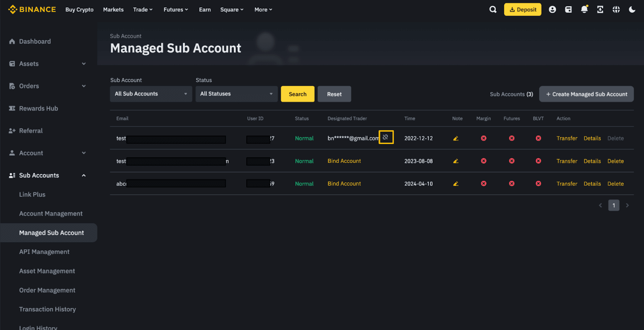Open the search icon in top navigation

click(493, 10)
